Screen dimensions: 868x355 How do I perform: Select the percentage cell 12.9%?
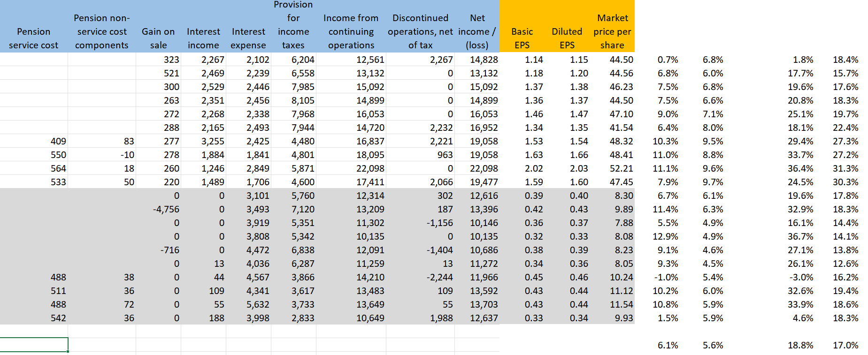tap(665, 236)
